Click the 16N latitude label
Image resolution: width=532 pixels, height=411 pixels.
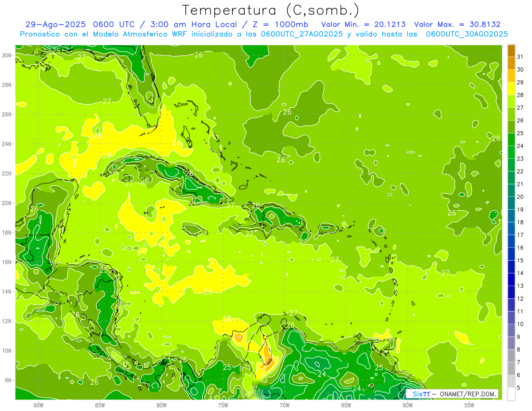(x=7, y=262)
